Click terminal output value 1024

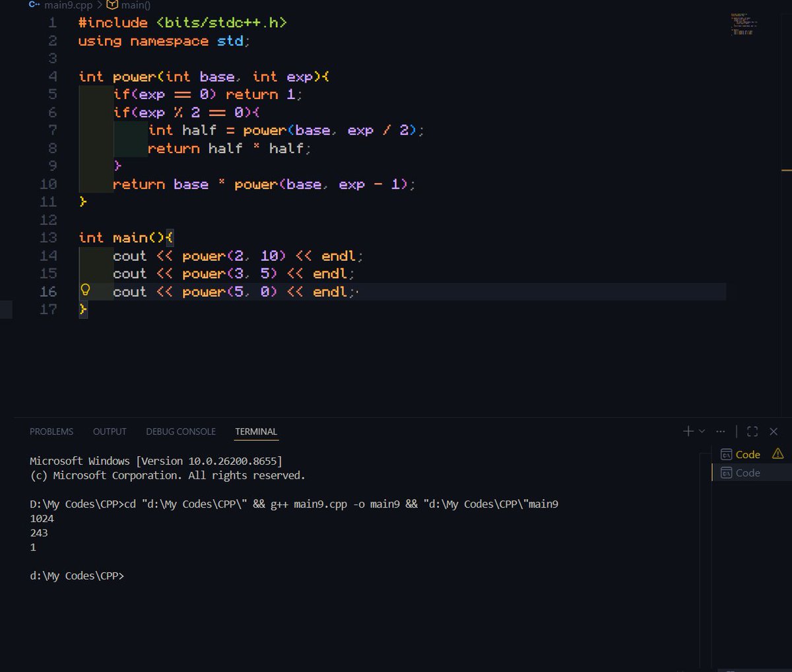click(x=42, y=519)
